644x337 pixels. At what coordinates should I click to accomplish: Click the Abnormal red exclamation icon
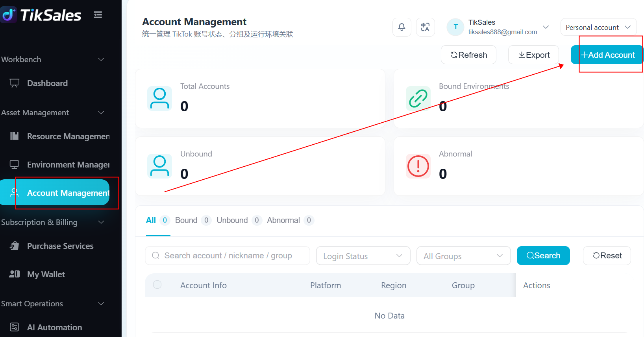click(x=418, y=166)
